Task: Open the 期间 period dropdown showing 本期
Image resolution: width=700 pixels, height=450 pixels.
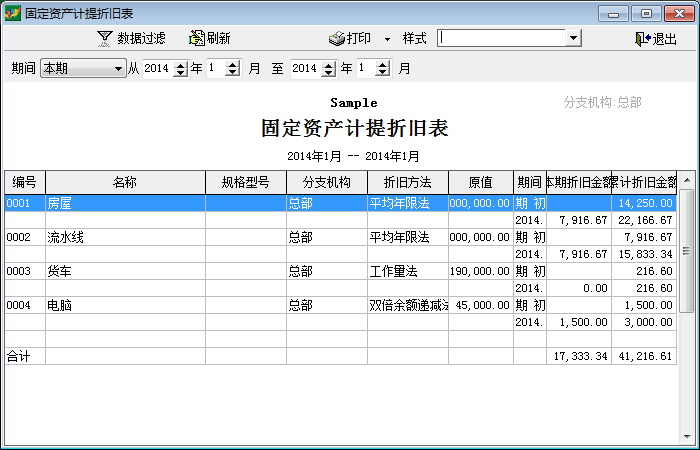Action: click(118, 69)
